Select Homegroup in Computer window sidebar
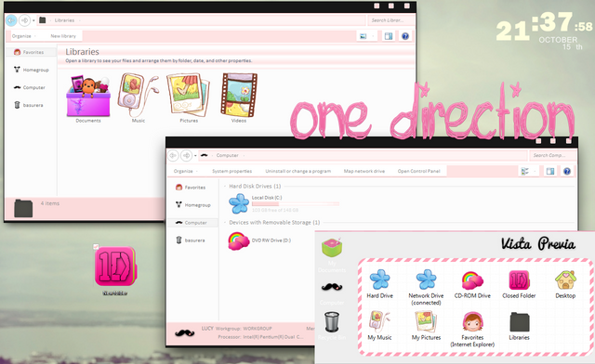The width and height of the screenshot is (595, 364). [193, 204]
